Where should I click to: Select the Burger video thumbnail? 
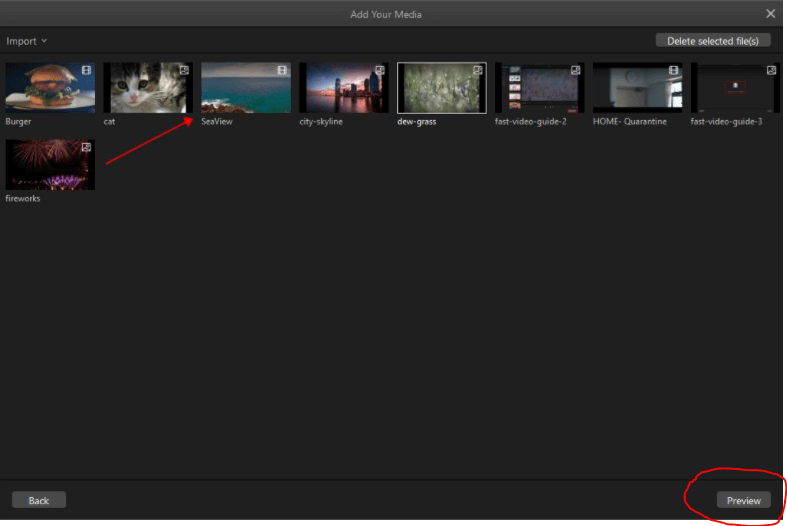(x=50, y=87)
